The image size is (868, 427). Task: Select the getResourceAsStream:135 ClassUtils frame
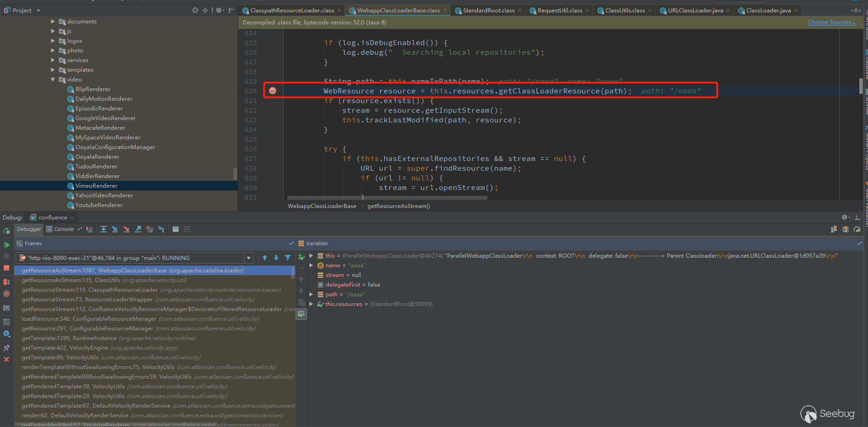pos(71,280)
